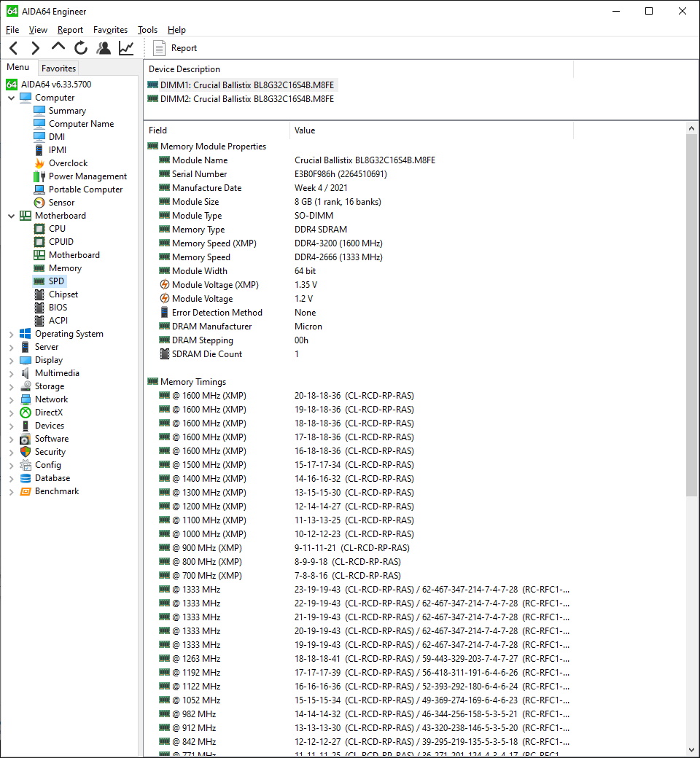Expand the Operating System node
The width and height of the screenshot is (700, 758).
point(11,334)
